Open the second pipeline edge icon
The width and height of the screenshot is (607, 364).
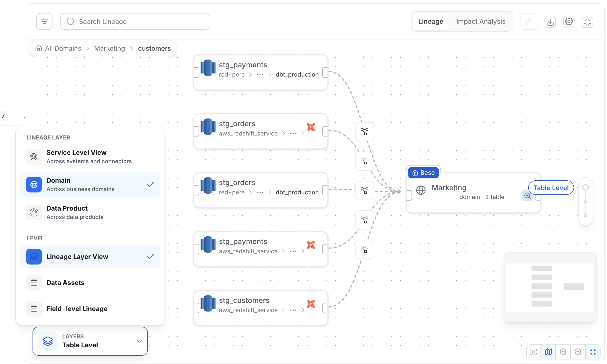click(364, 161)
